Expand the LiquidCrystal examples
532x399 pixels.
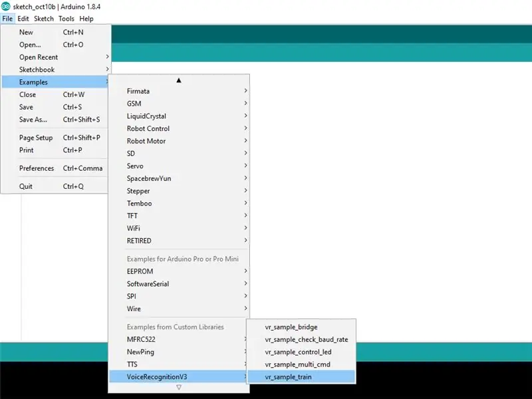point(179,116)
